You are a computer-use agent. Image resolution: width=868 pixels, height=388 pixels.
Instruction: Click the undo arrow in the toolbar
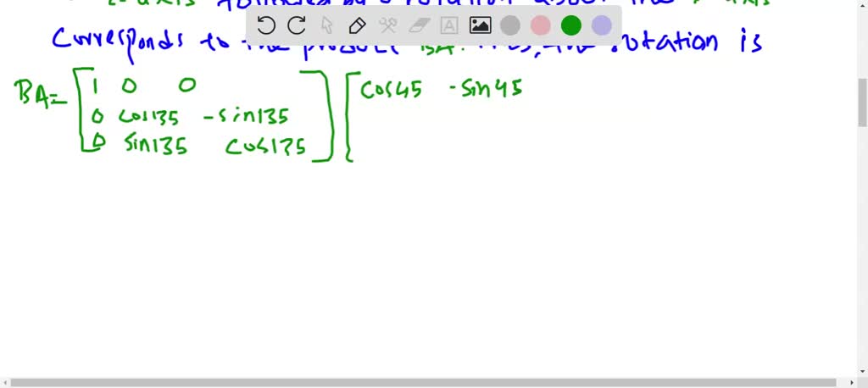pyautogui.click(x=266, y=25)
